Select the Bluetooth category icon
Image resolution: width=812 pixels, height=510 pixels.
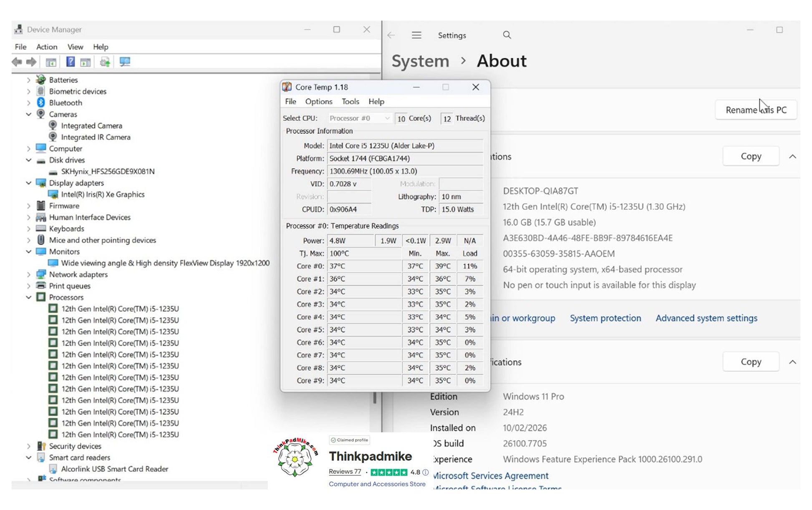click(x=41, y=103)
